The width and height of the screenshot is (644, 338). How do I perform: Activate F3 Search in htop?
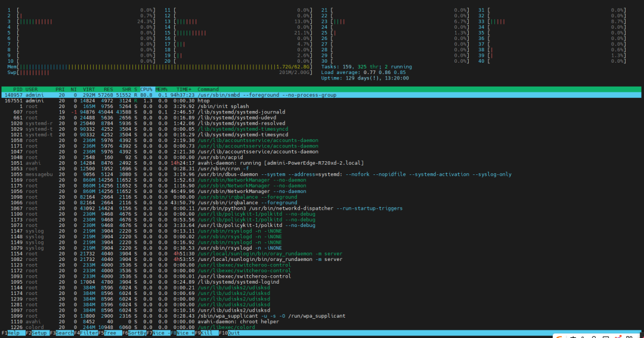pos(61,333)
